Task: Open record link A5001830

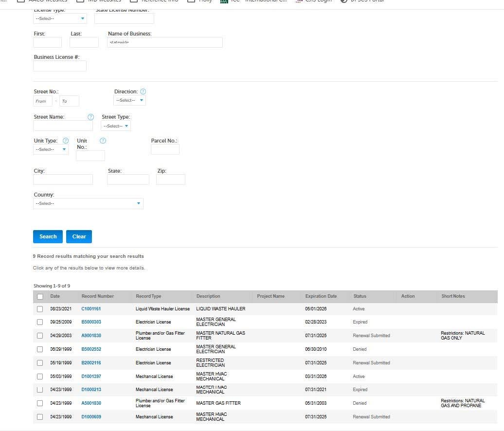Action: pos(91,403)
